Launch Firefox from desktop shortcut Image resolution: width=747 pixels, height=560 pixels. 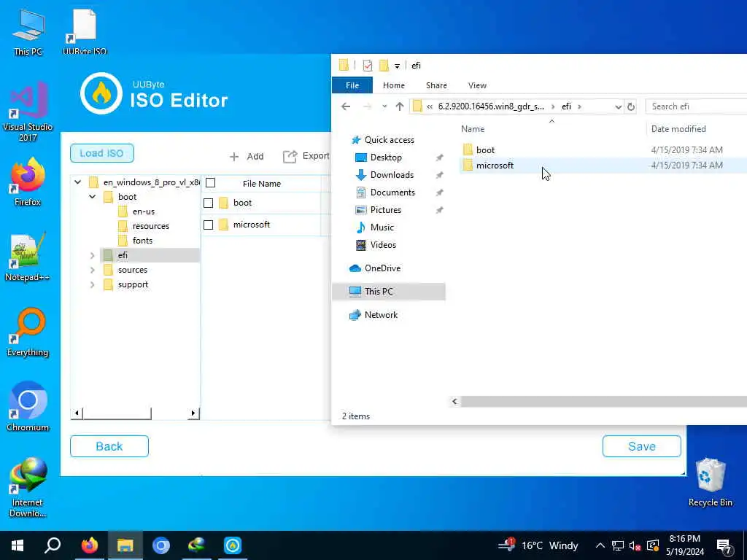[28, 182]
